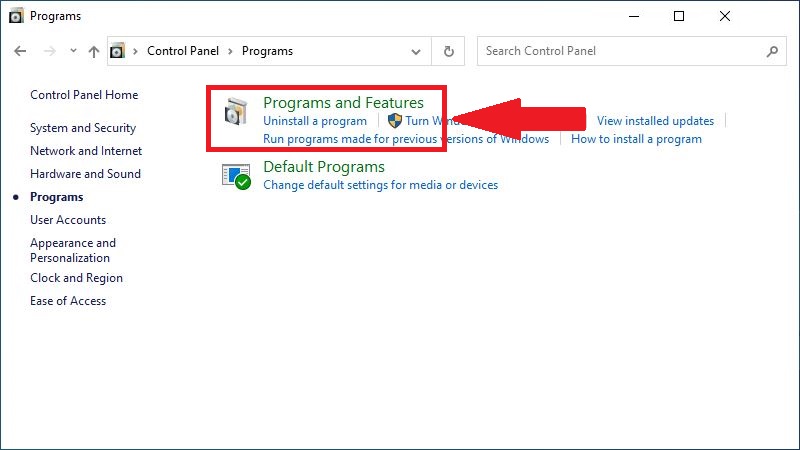The image size is (800, 450).
Task: Select Hardware and Sound category
Action: [x=85, y=174]
